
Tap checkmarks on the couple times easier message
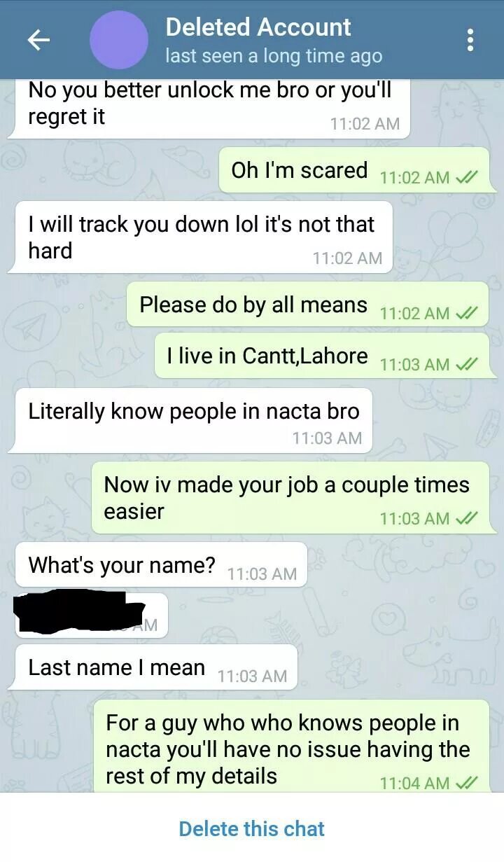(x=467, y=518)
